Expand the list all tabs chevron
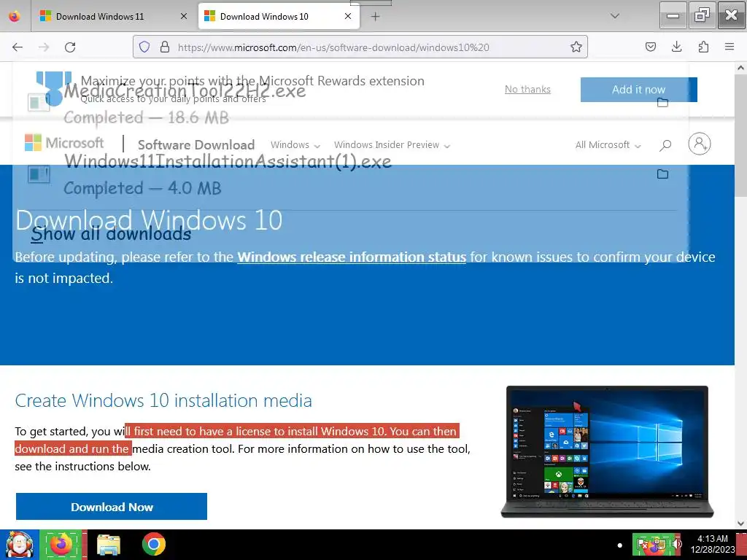Screen dimensions: 747x560 [x=615, y=16]
